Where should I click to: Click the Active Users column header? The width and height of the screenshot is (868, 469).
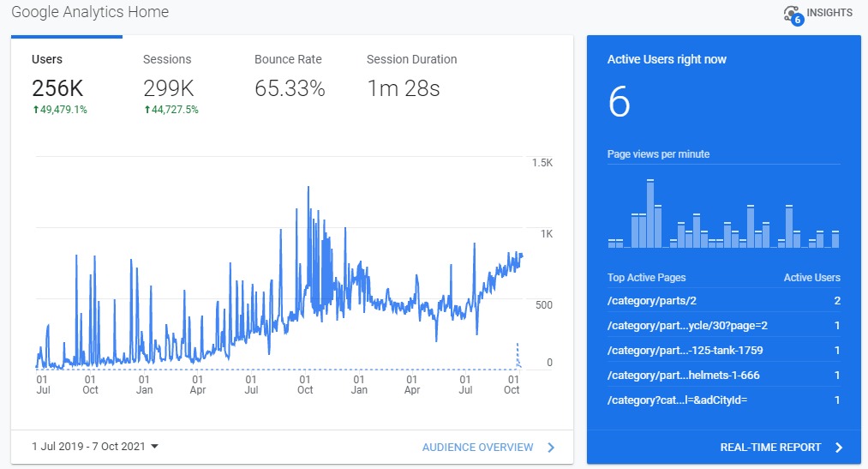[x=812, y=278]
